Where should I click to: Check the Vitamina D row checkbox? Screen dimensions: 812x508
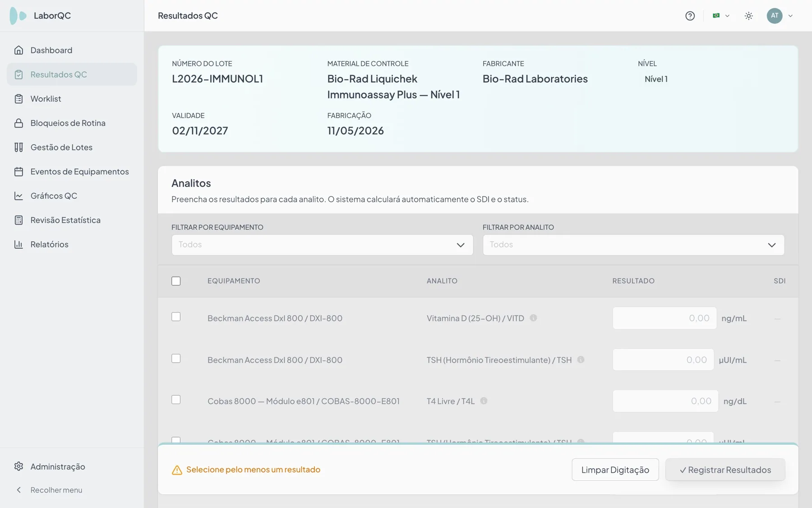click(x=176, y=317)
